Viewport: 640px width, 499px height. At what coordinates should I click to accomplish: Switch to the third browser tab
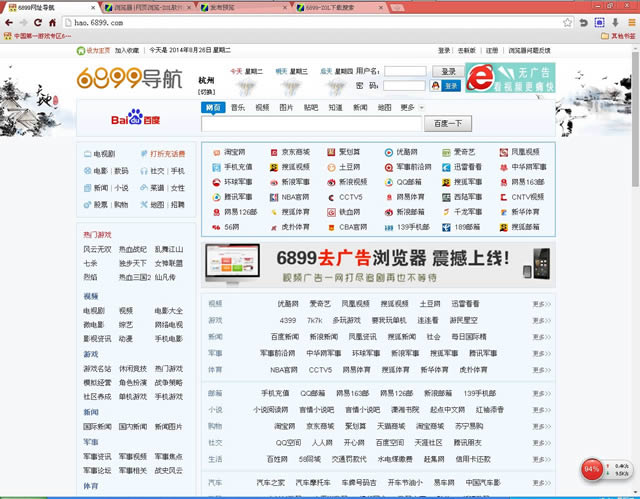pyautogui.click(x=242, y=7)
